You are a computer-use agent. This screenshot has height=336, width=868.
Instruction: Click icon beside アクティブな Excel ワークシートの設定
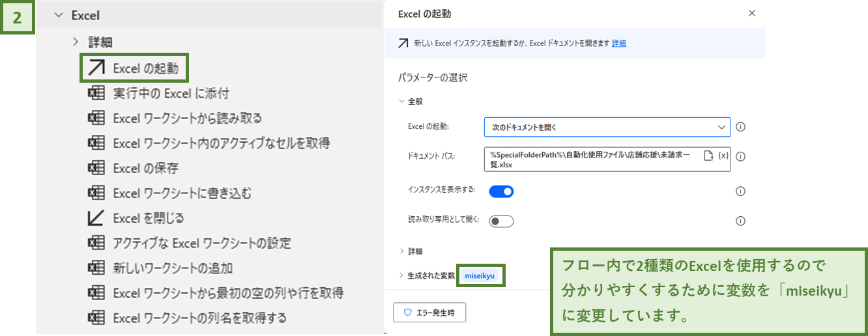96,243
